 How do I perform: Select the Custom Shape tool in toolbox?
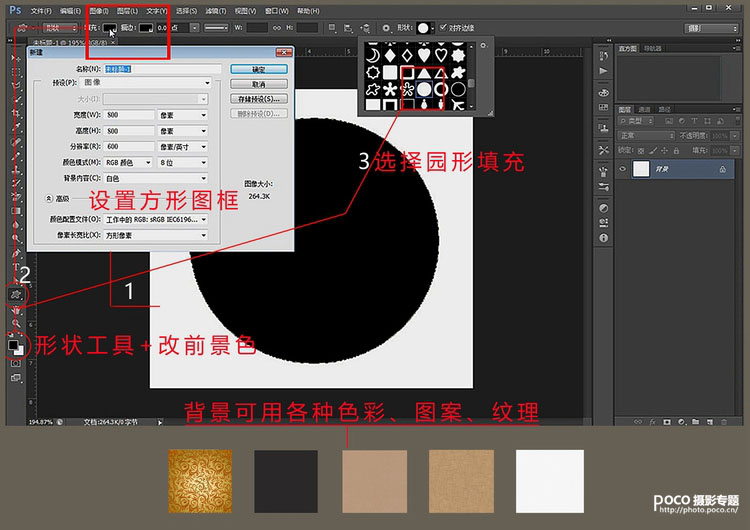point(16,295)
